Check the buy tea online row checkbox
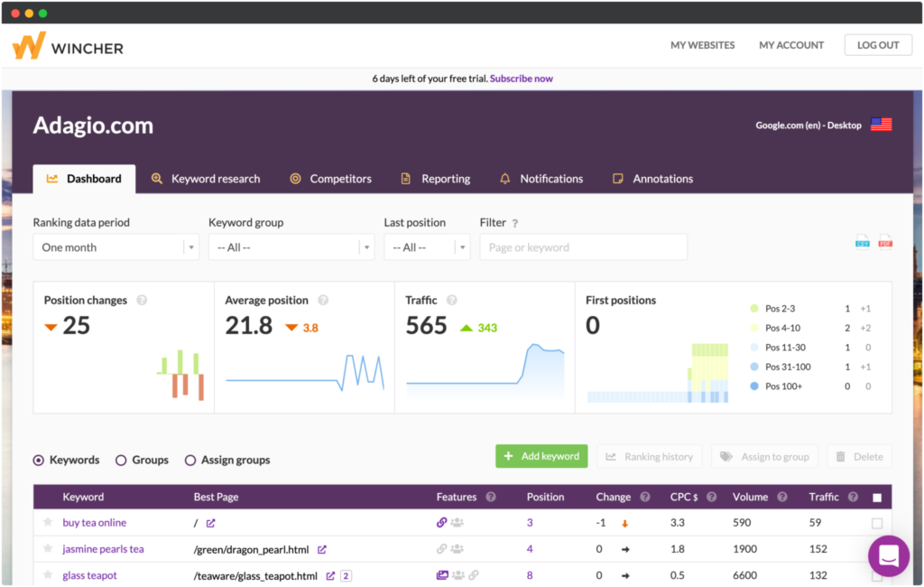 tap(877, 523)
